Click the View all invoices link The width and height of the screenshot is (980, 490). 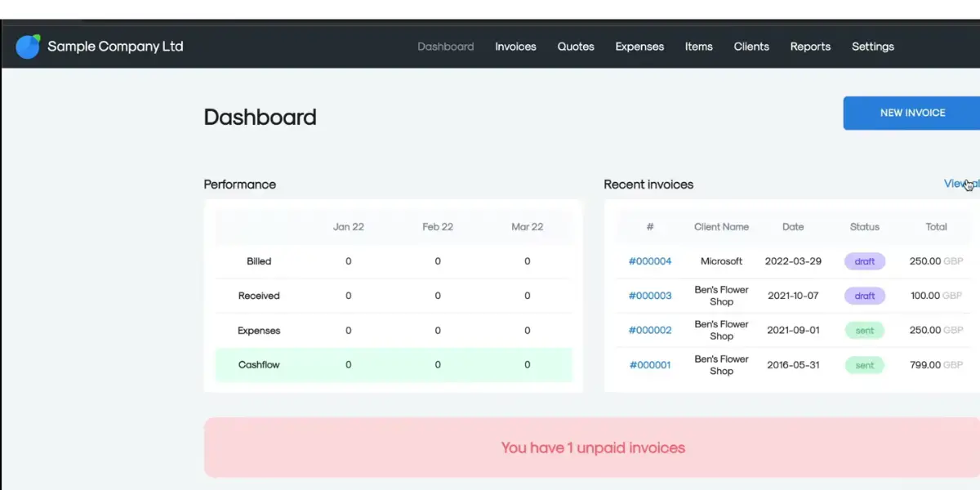pyautogui.click(x=960, y=184)
